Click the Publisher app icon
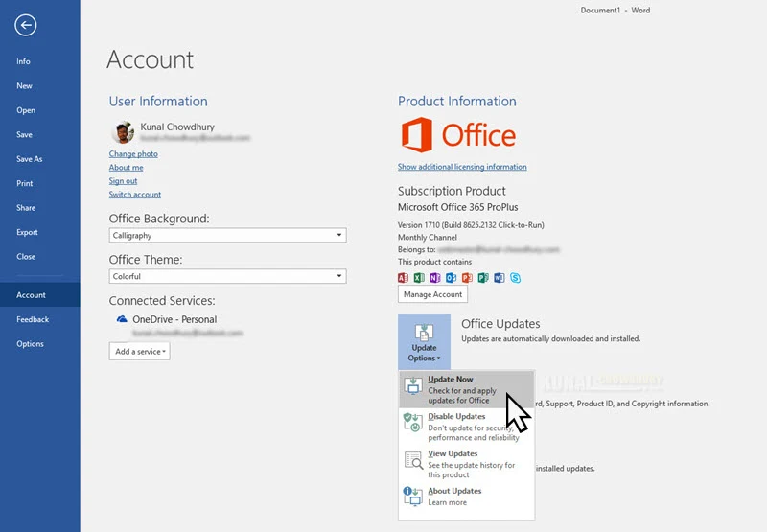Screen dimensions: 767x532 (483, 278)
